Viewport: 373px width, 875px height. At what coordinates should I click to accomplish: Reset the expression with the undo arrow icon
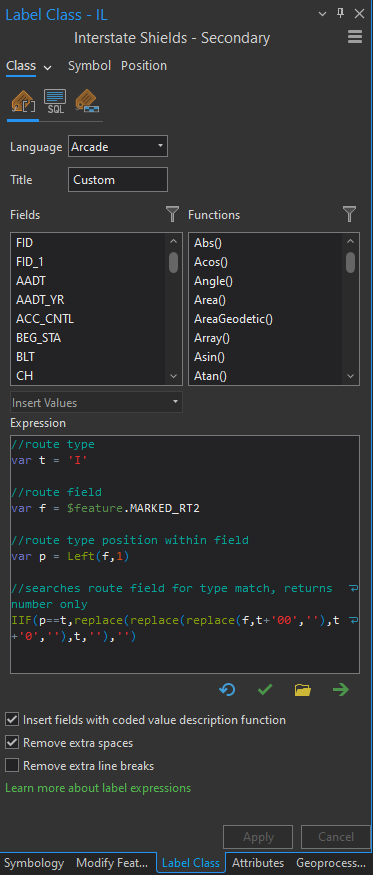pos(227,690)
